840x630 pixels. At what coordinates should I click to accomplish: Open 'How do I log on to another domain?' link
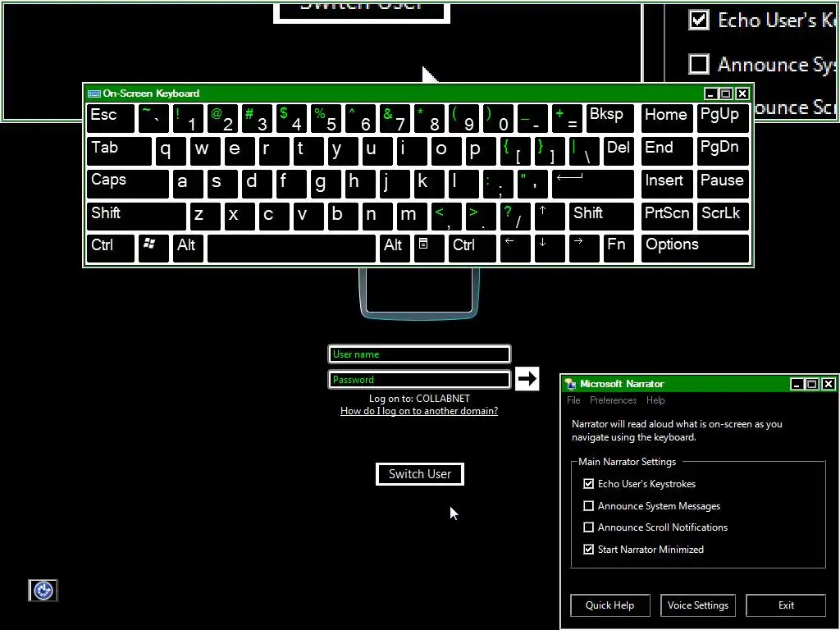[419, 411]
